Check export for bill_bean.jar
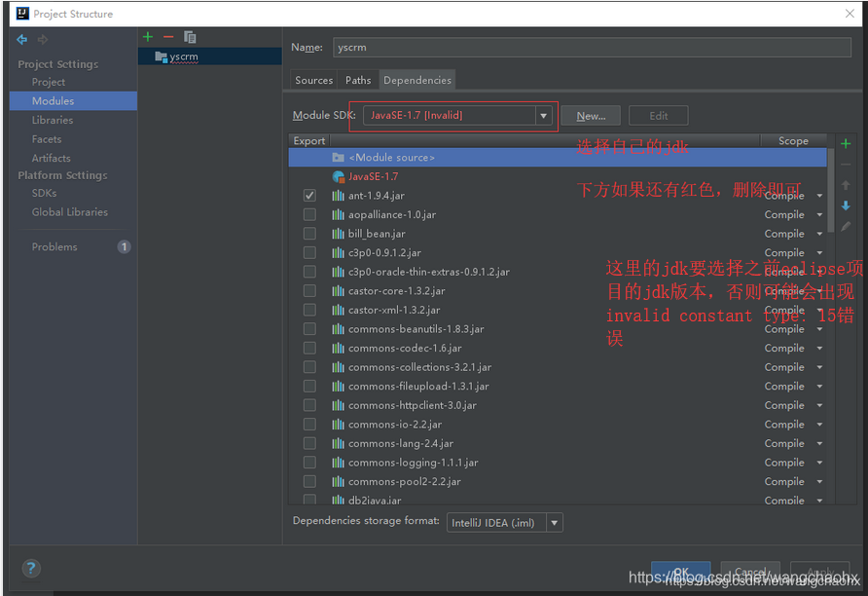The image size is (868, 596). (x=309, y=234)
